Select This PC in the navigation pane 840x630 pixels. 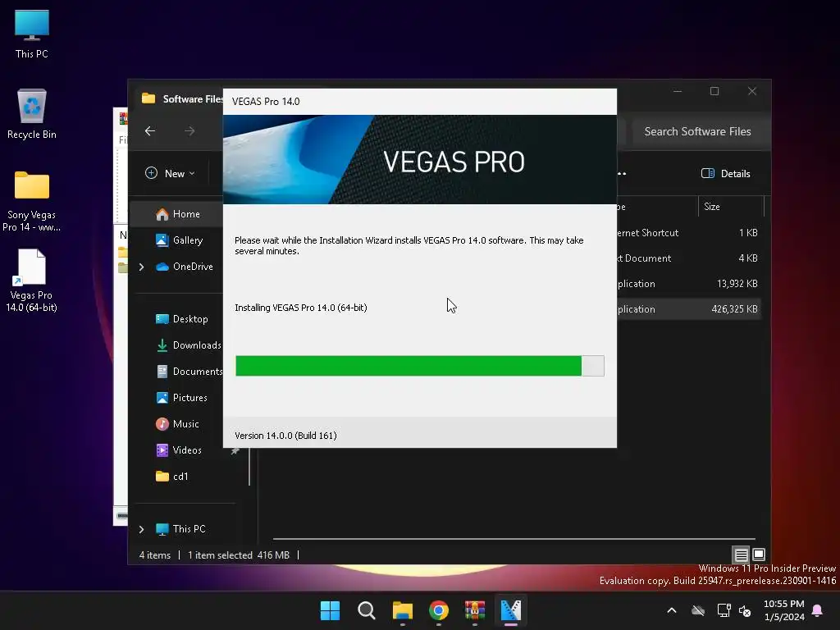tap(180, 529)
